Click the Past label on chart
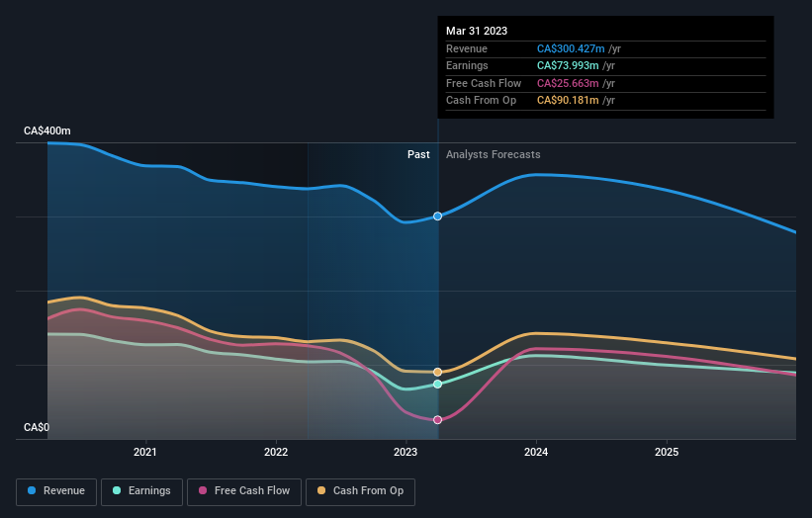The width and height of the screenshot is (812, 518). click(418, 154)
